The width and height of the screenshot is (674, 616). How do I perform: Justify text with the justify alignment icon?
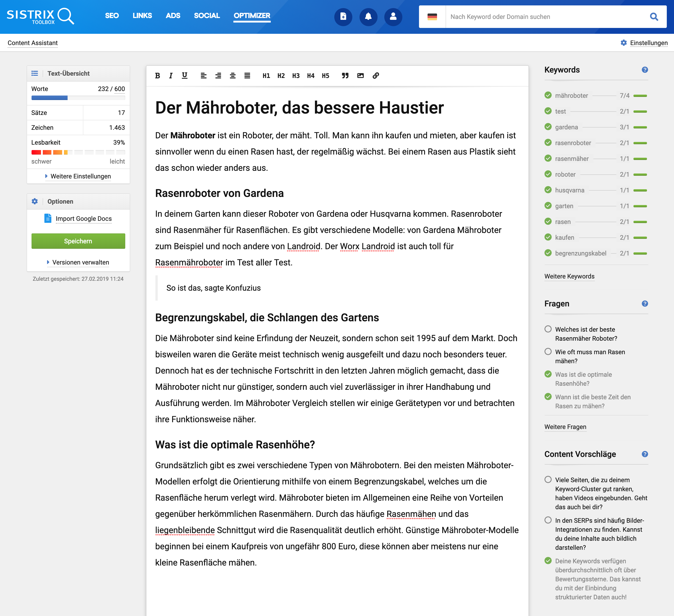[x=247, y=75]
